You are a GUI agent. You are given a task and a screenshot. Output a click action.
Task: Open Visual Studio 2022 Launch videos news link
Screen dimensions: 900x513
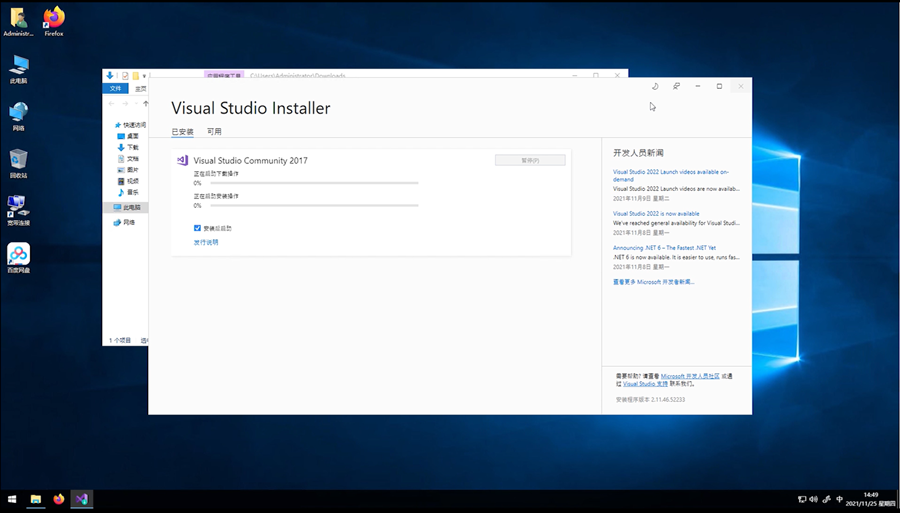click(670, 175)
